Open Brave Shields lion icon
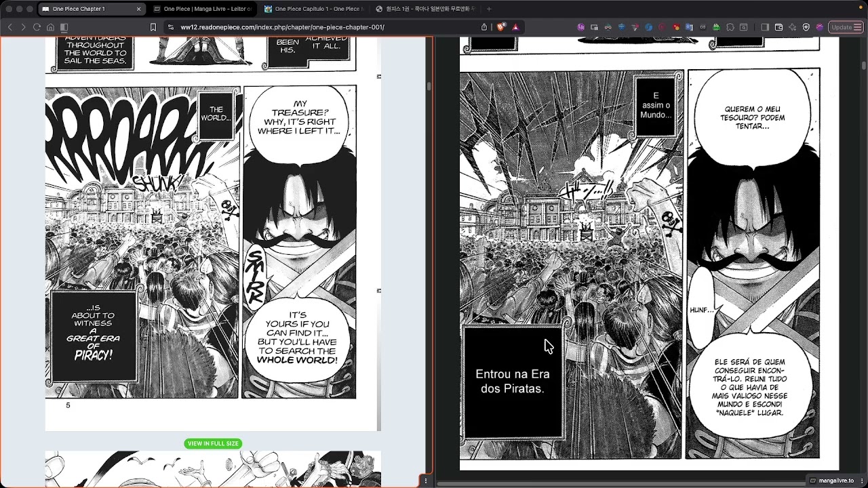868x488 pixels. point(500,27)
